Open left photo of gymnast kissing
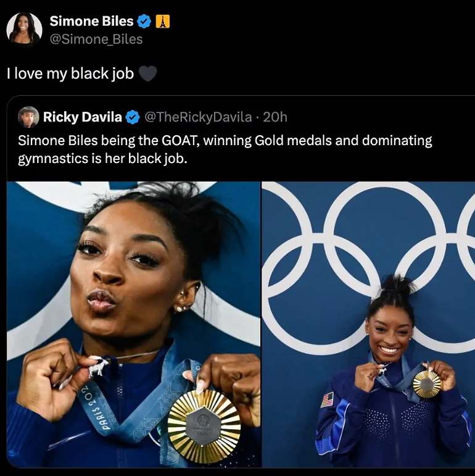Screen dimensions: 475x476 click(x=133, y=324)
